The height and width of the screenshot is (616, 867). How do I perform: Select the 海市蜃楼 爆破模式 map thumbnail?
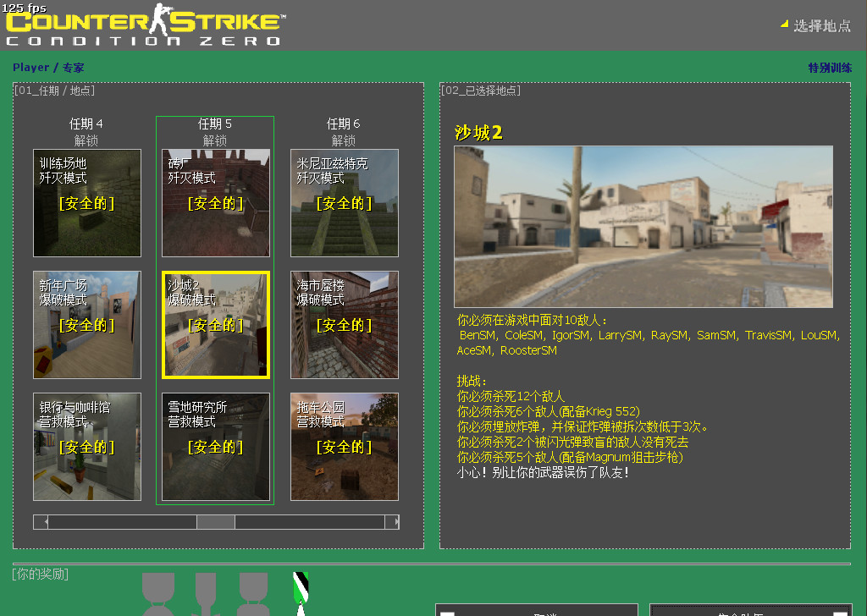coord(345,325)
